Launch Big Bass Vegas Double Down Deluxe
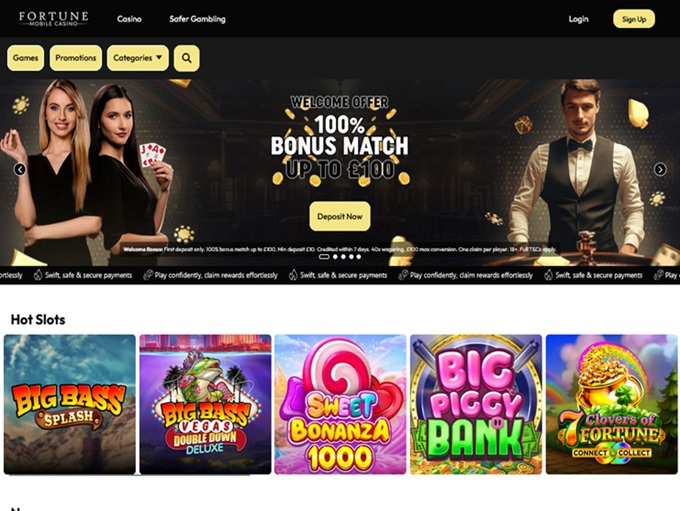 205,404
